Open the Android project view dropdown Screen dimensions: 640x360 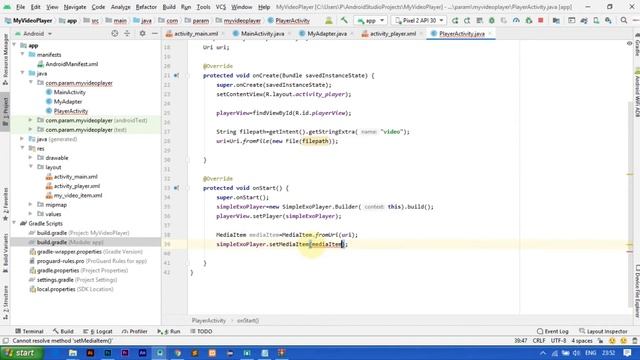[33, 34]
